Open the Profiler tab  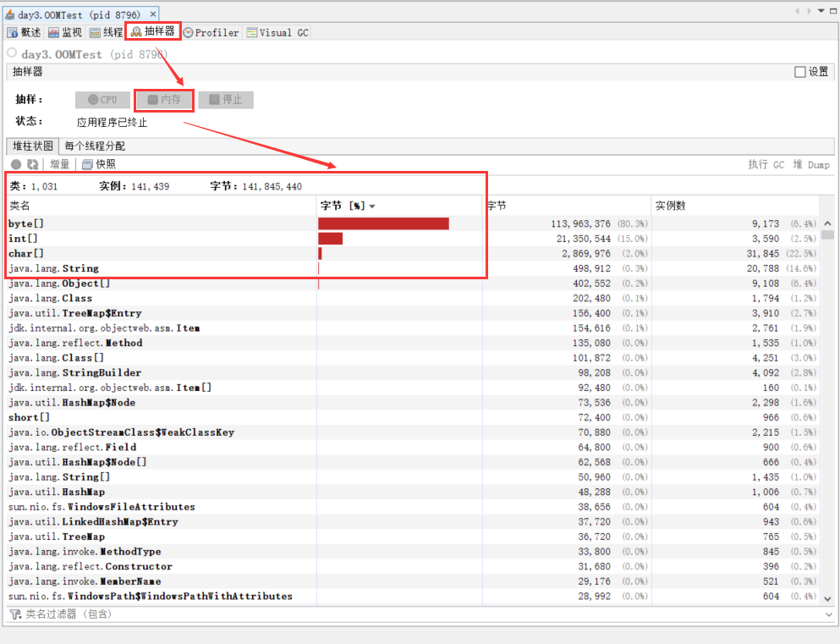(x=211, y=33)
